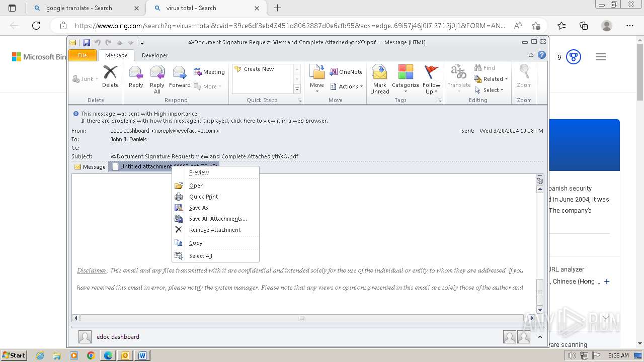The image size is (644, 362).
Task: Send message to OneNote
Action: pos(346,72)
